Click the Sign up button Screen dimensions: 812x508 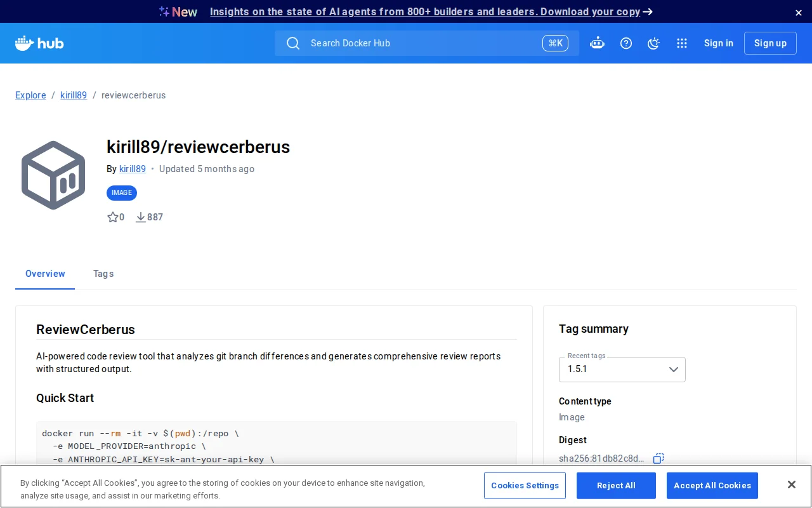[x=770, y=43]
